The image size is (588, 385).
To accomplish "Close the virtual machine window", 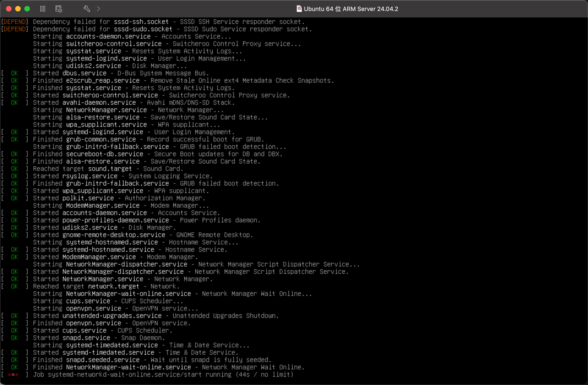I will point(9,9).
